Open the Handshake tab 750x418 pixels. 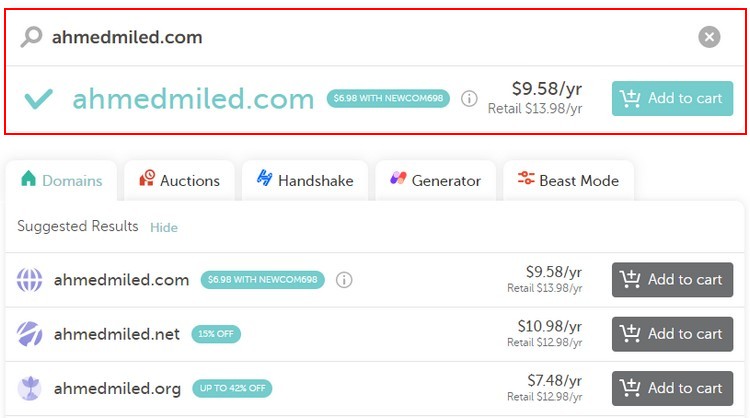pos(305,180)
